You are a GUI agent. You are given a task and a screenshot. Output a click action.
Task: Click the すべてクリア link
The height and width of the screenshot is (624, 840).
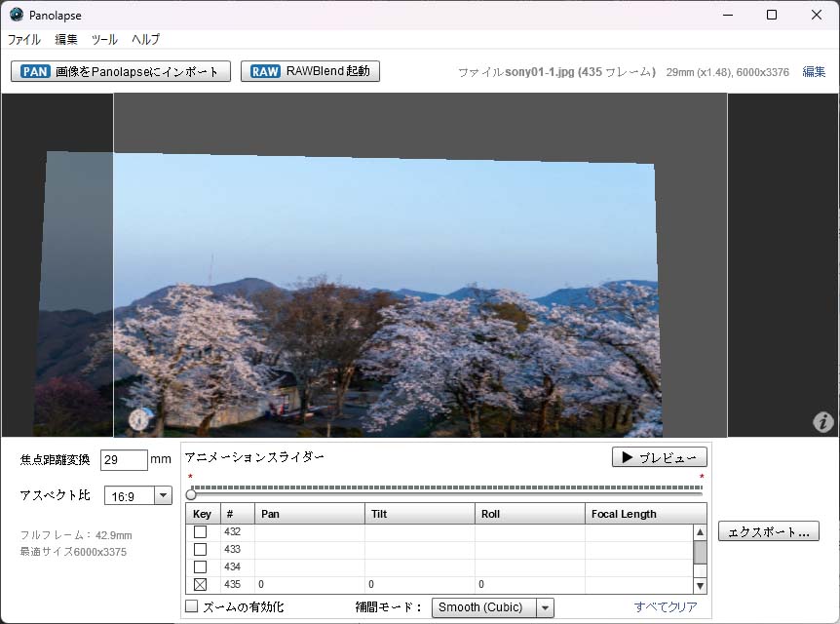click(666, 606)
